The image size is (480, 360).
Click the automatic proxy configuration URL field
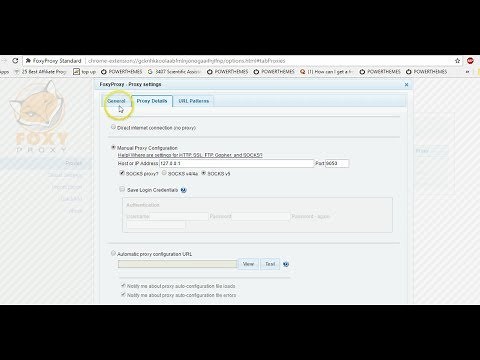tap(177, 264)
